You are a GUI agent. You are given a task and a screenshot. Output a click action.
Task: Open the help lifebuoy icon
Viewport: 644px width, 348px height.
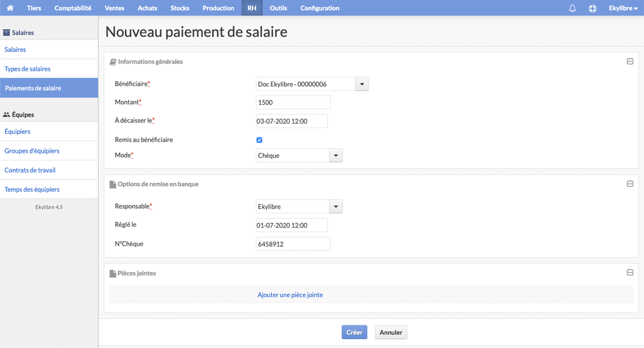(592, 8)
